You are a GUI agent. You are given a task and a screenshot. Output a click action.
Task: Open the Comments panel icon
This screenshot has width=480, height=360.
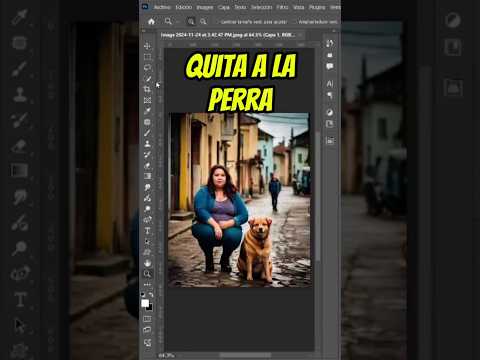[330, 66]
